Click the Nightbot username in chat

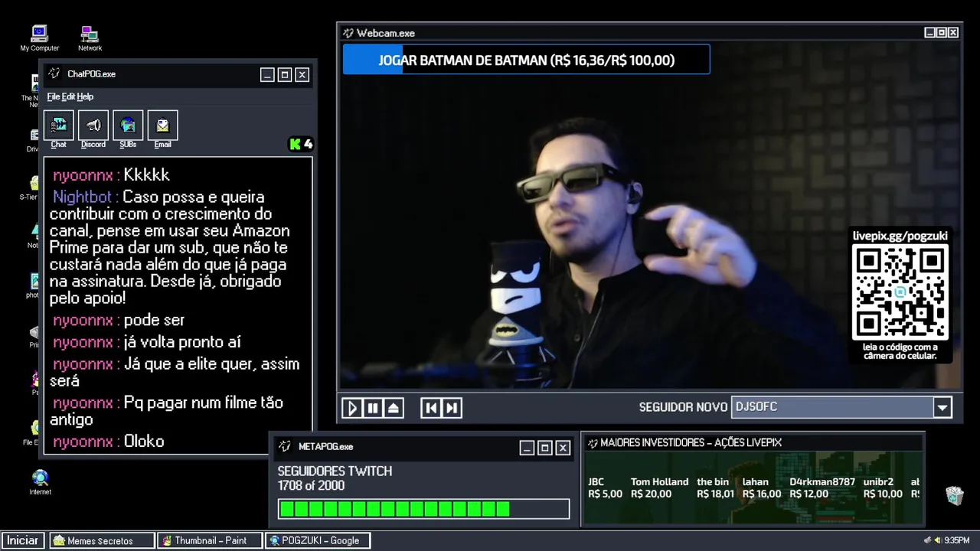(x=83, y=197)
